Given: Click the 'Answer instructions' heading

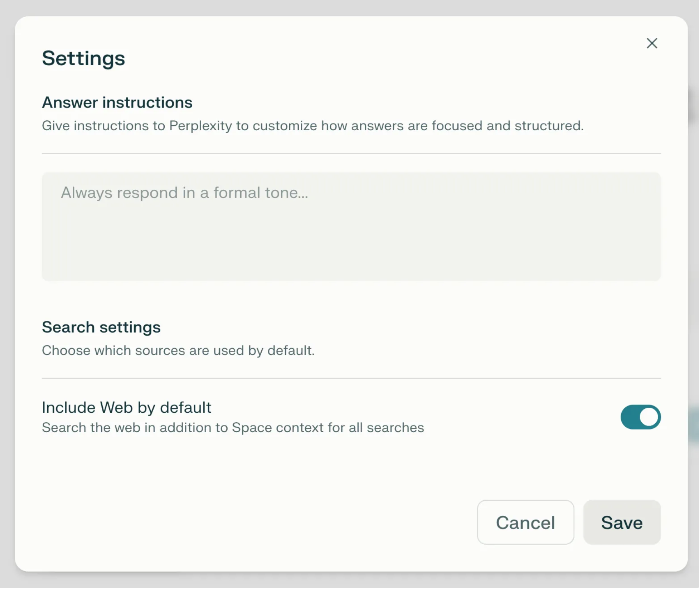Looking at the screenshot, I should [117, 103].
